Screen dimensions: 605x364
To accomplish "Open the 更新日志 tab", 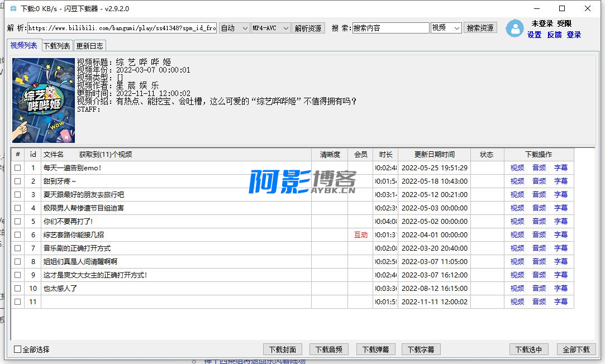I will pyautogui.click(x=89, y=46).
